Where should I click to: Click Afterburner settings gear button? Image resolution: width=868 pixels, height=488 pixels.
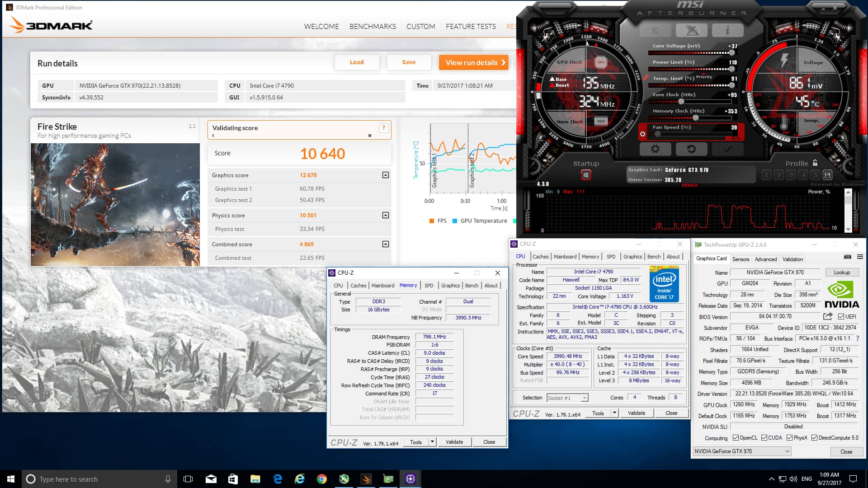coord(655,149)
